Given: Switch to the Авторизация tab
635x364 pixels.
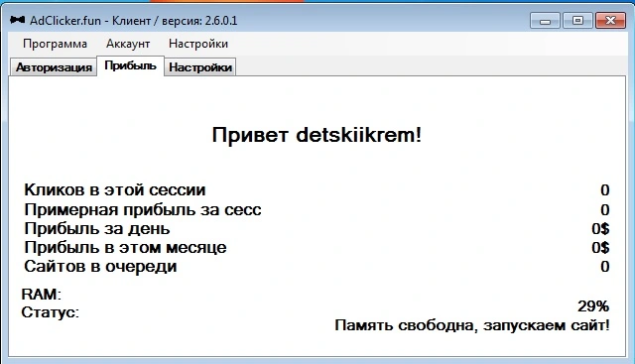Looking at the screenshot, I should point(54,67).
